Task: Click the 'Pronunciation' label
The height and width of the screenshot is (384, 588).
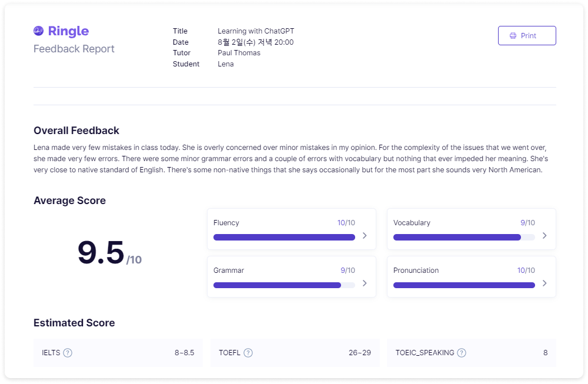Action: click(416, 271)
